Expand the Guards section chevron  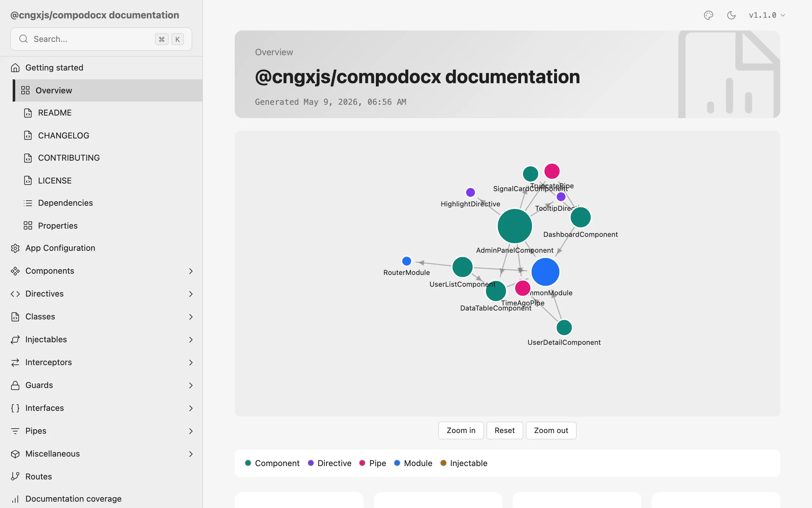[x=191, y=385]
